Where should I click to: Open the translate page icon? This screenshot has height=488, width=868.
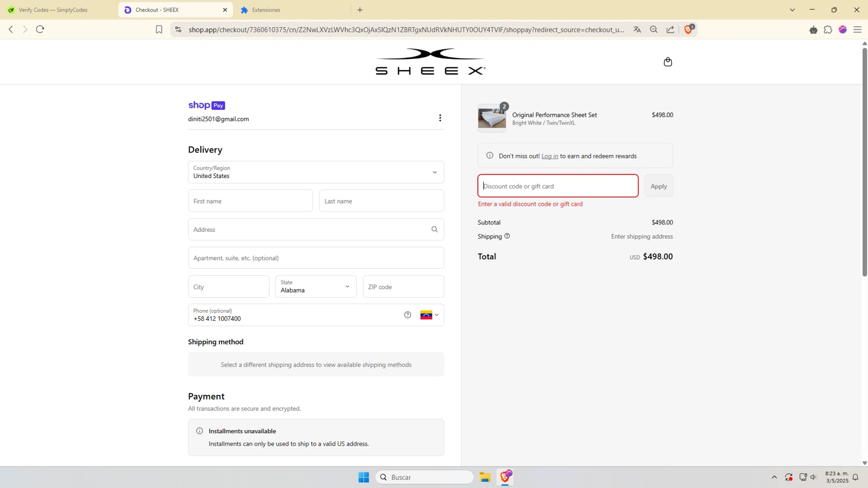coord(637,29)
